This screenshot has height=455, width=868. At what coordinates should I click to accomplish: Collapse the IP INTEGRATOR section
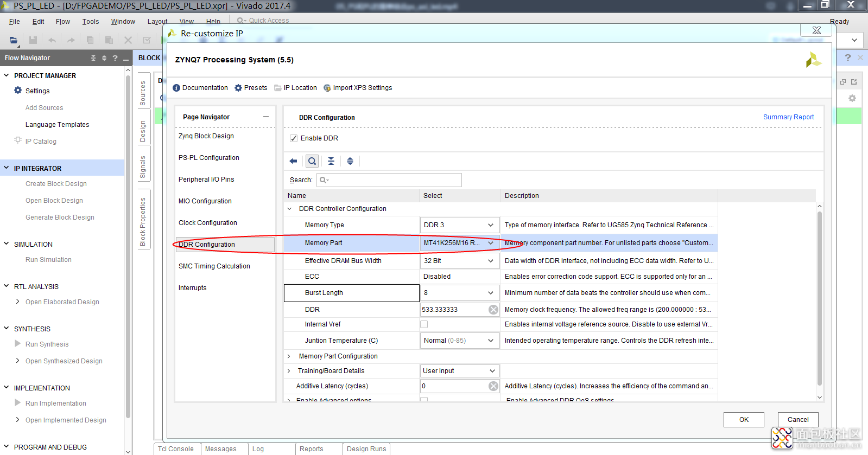7,168
